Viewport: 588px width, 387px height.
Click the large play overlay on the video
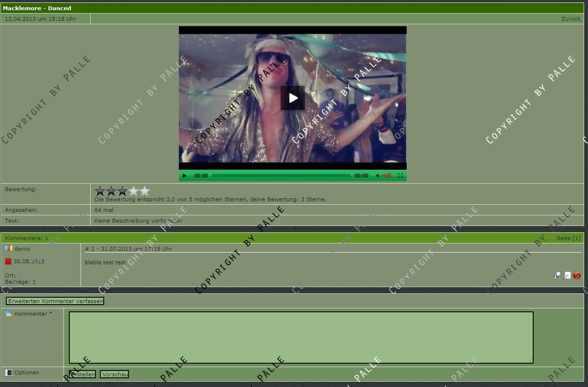coord(293,98)
